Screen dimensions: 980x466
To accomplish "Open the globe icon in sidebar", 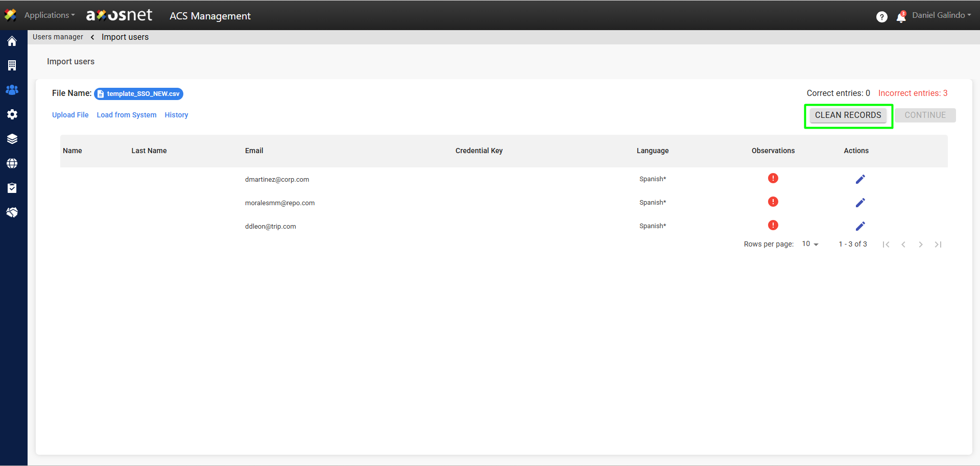I will 12,163.
